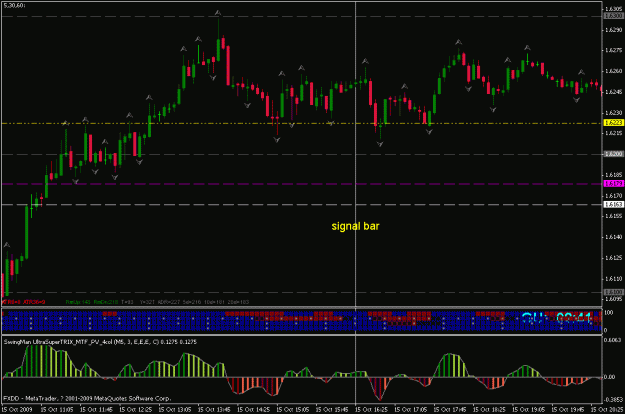Click the ADR=227 statistics text
The height and width of the screenshot is (414, 625).
tap(169, 302)
